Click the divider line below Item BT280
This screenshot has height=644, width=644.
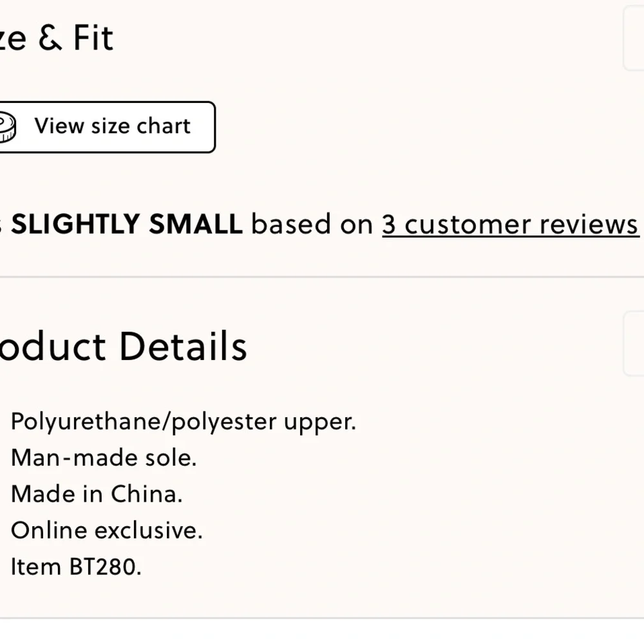point(322,618)
